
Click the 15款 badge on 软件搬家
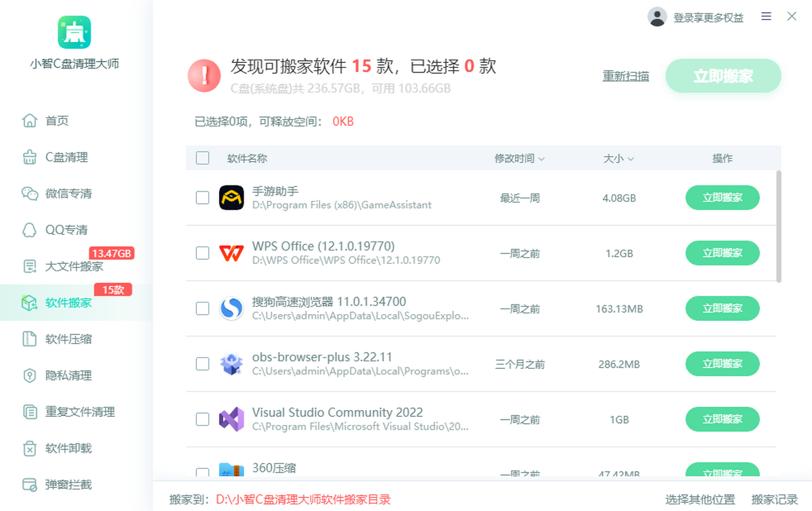113,290
